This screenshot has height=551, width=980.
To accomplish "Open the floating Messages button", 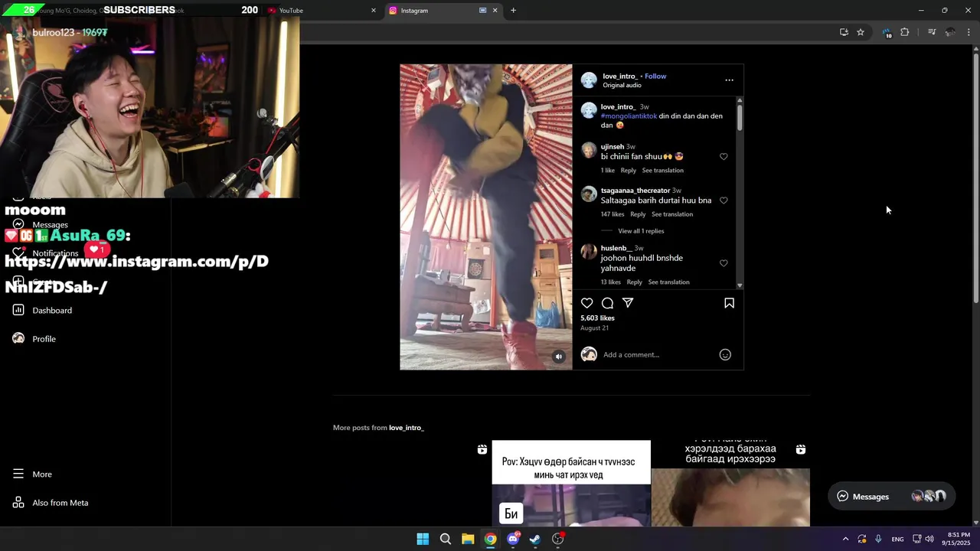I will point(892,496).
